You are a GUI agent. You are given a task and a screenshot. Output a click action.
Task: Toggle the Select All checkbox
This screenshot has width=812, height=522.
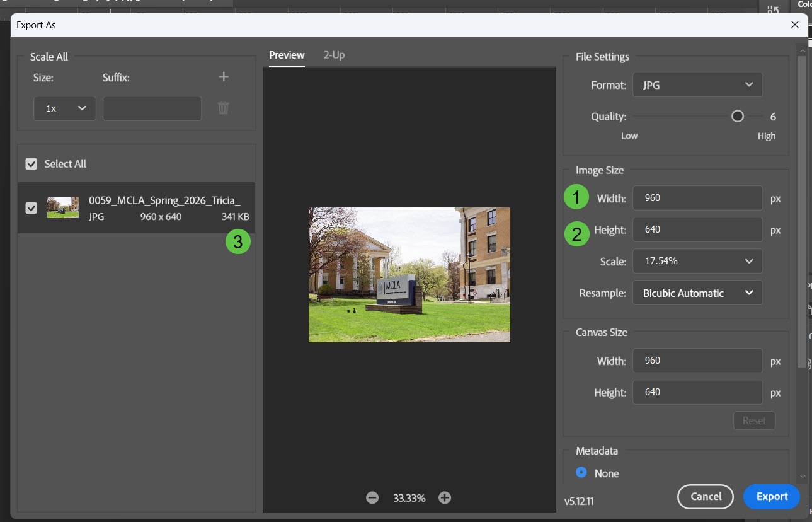click(x=31, y=164)
